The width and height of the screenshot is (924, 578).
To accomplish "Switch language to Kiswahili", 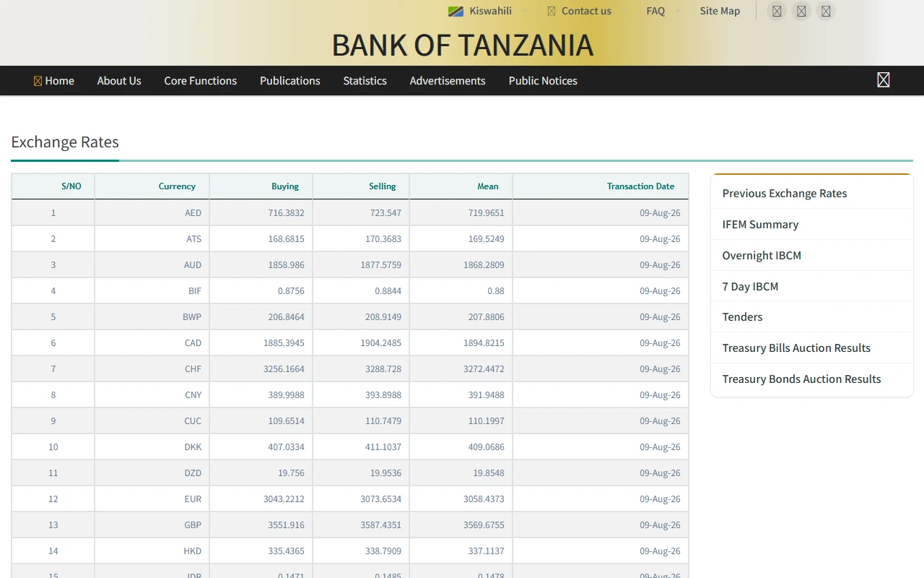I will 490,11.
